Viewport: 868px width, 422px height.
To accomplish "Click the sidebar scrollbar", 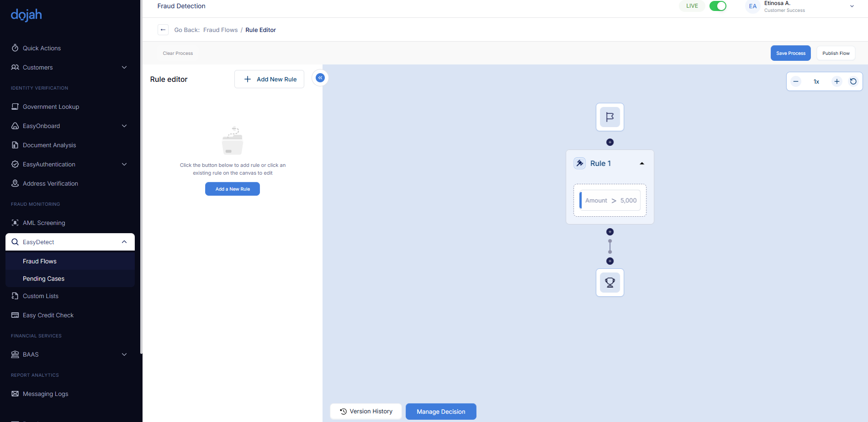I will point(141,177).
